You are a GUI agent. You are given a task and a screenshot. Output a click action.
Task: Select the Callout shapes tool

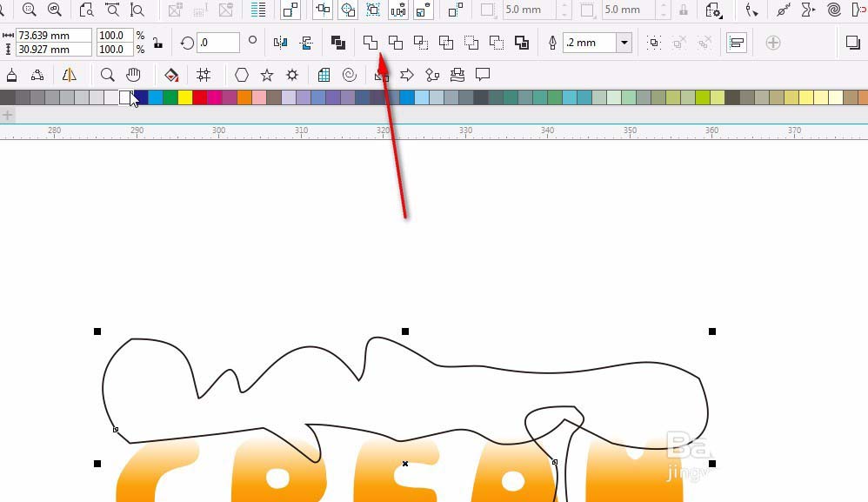[x=483, y=75]
